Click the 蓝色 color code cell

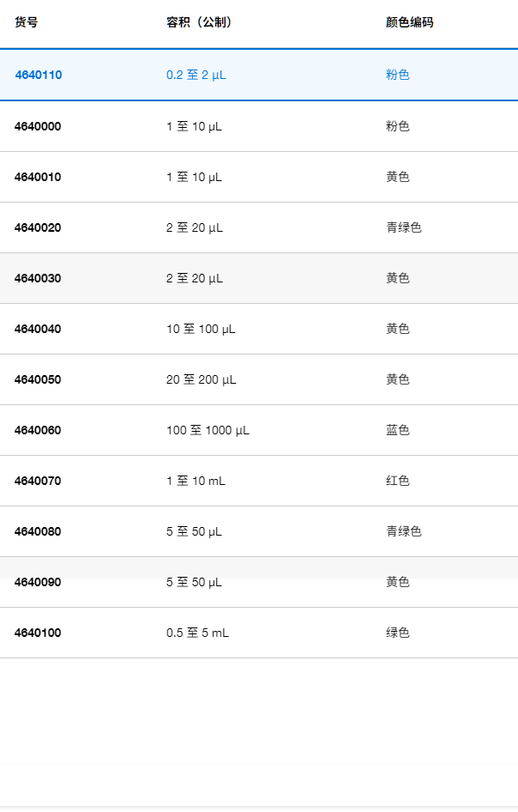pos(398,430)
